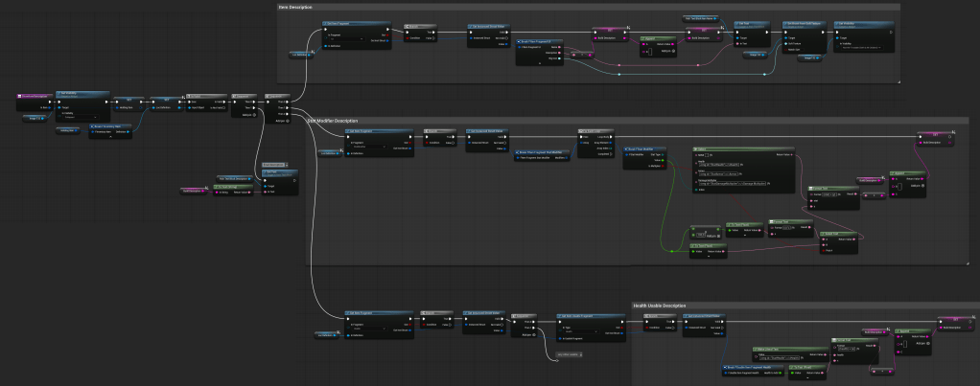Toggle Condition pin on Health Usable Branch
This screenshot has height=386, width=980.
click(646, 328)
